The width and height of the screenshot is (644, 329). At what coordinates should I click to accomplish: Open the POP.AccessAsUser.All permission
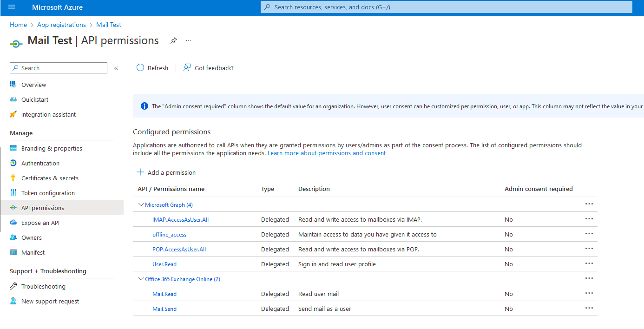pyautogui.click(x=179, y=249)
